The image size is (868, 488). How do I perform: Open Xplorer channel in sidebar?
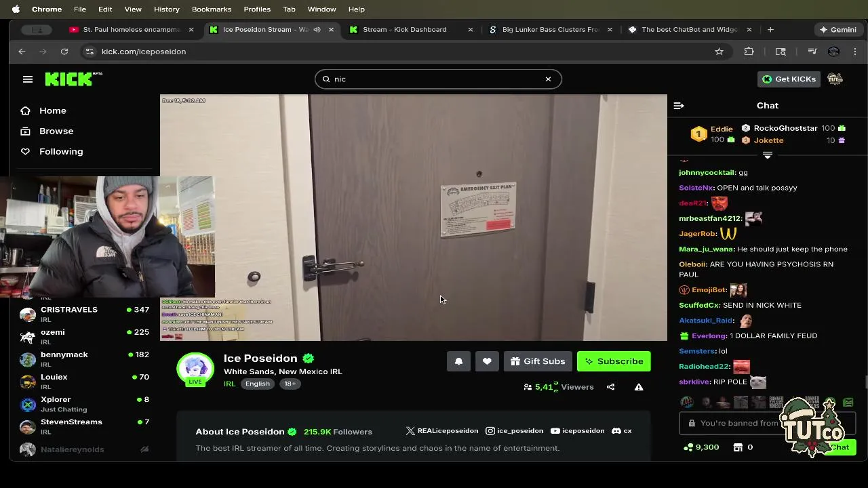[85, 403]
